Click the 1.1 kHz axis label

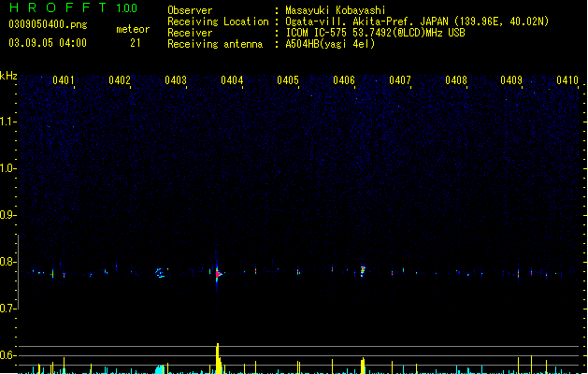[7, 122]
